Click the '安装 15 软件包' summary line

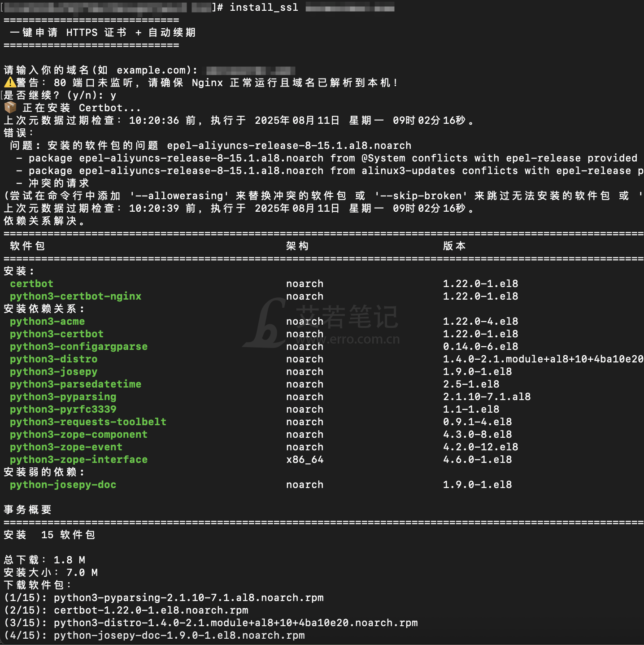pyautogui.click(x=49, y=535)
